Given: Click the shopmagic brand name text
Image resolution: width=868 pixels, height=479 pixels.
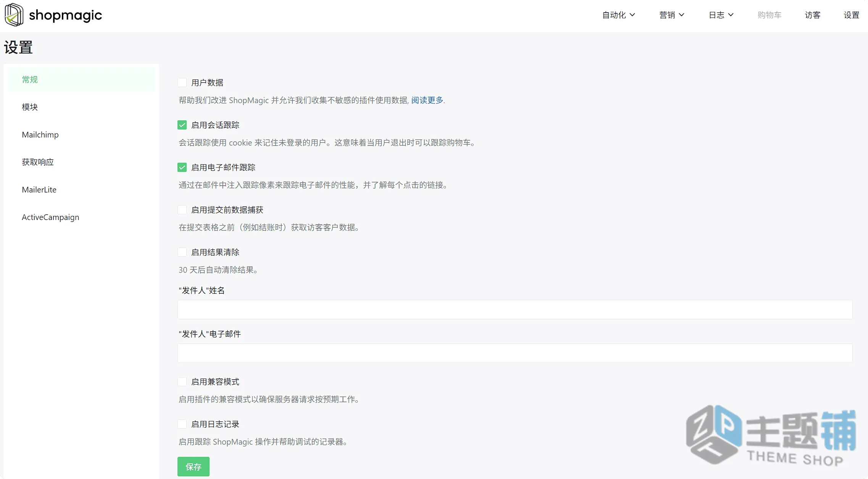Looking at the screenshot, I should pyautogui.click(x=65, y=15).
